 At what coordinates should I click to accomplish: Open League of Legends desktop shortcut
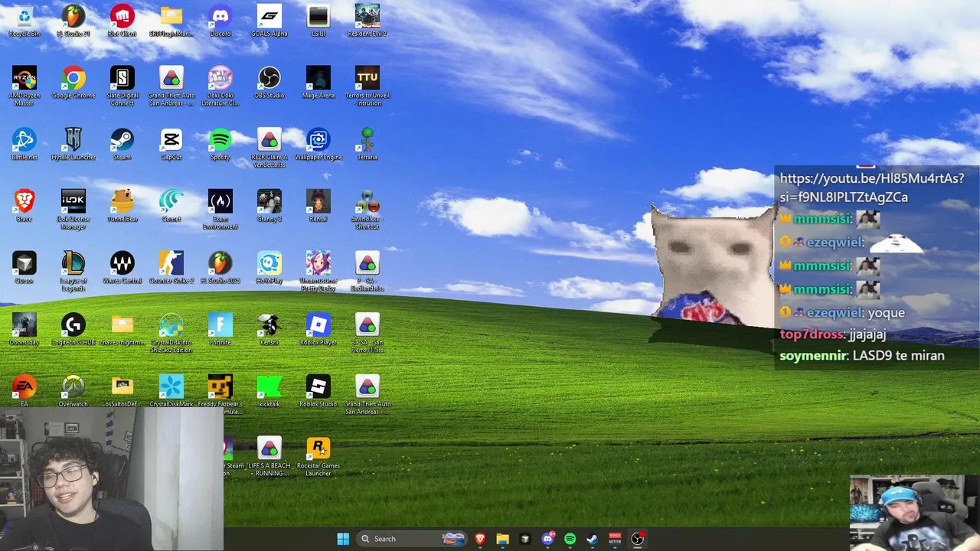pos(73,271)
